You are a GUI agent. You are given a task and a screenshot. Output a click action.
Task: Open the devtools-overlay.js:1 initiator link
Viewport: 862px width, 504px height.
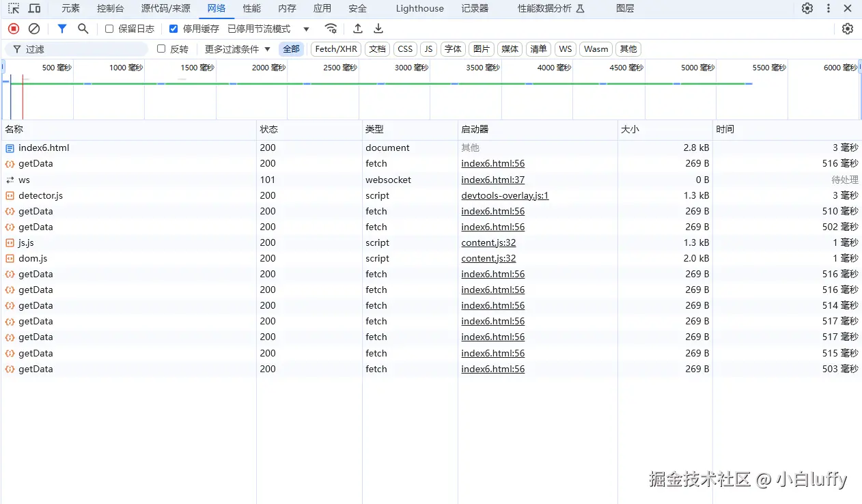point(505,196)
